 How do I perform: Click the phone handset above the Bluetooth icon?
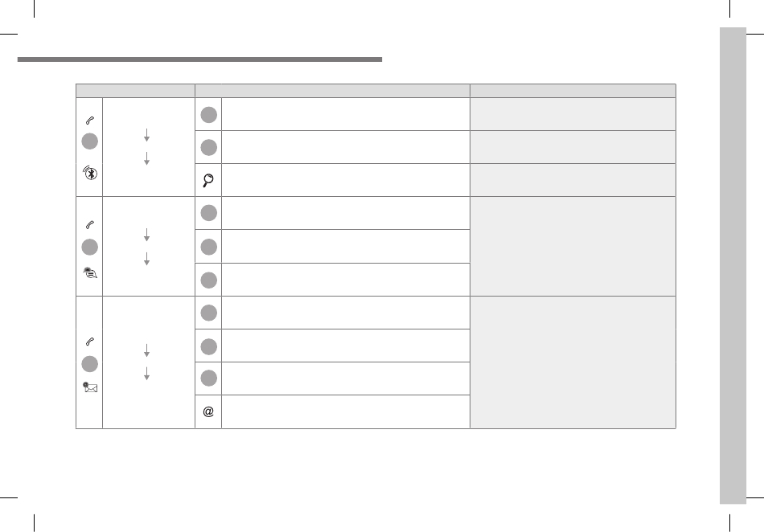tap(89, 121)
